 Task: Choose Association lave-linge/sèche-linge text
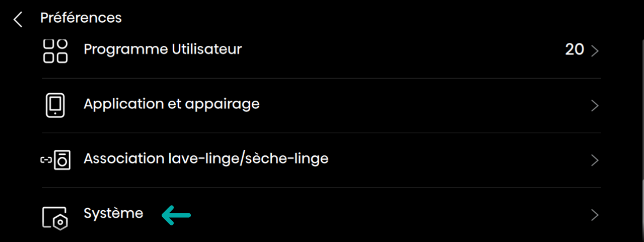coord(205,159)
